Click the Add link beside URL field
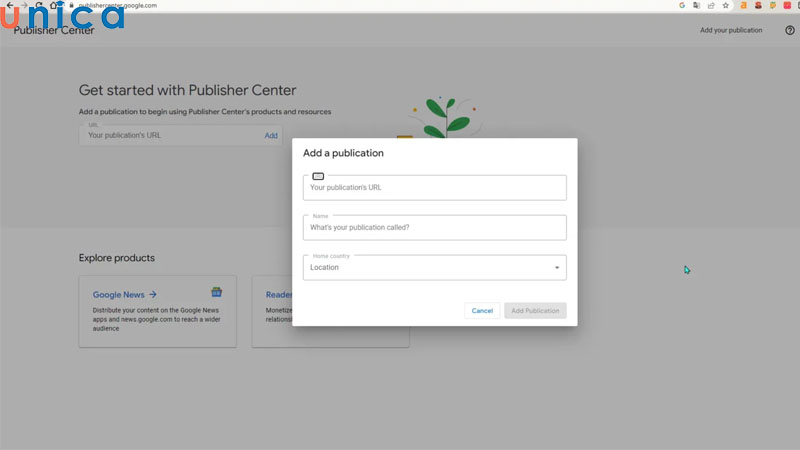 pos(271,135)
